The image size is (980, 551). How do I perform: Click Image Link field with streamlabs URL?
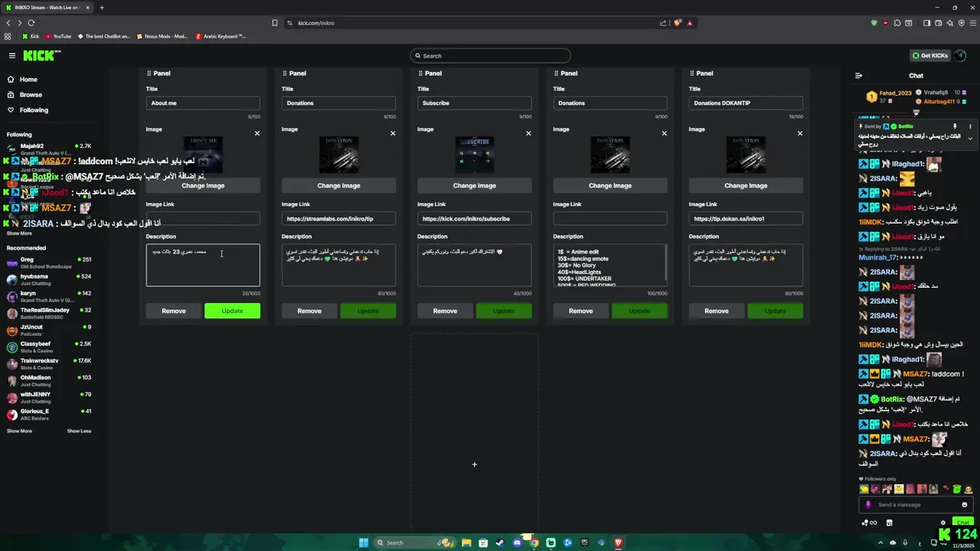[338, 219]
